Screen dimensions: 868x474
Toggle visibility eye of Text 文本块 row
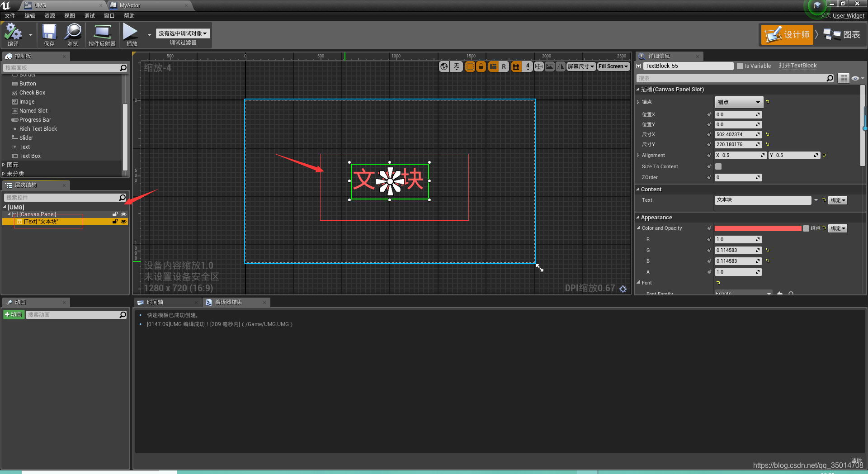(x=123, y=222)
